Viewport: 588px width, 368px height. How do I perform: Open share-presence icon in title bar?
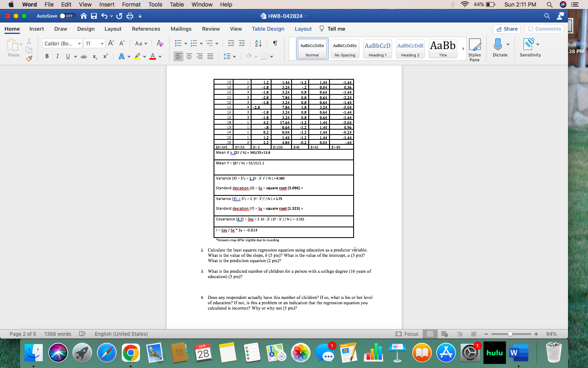(x=560, y=16)
